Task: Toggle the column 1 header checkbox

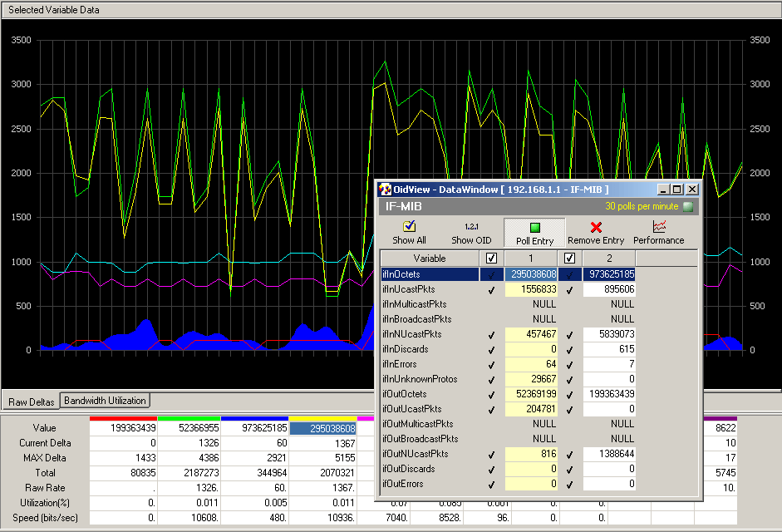Action: pyautogui.click(x=492, y=259)
